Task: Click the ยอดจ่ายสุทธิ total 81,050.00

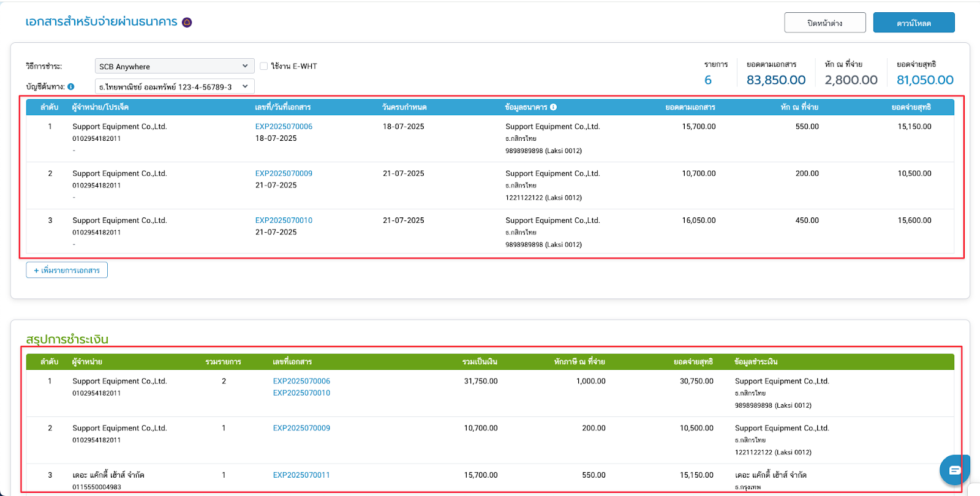Action: point(925,80)
